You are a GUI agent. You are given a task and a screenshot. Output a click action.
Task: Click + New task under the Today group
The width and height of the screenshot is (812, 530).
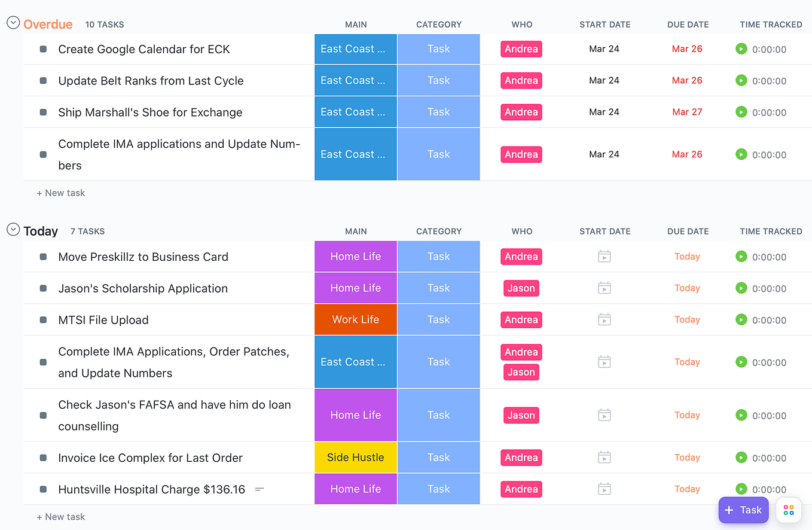[x=61, y=516]
